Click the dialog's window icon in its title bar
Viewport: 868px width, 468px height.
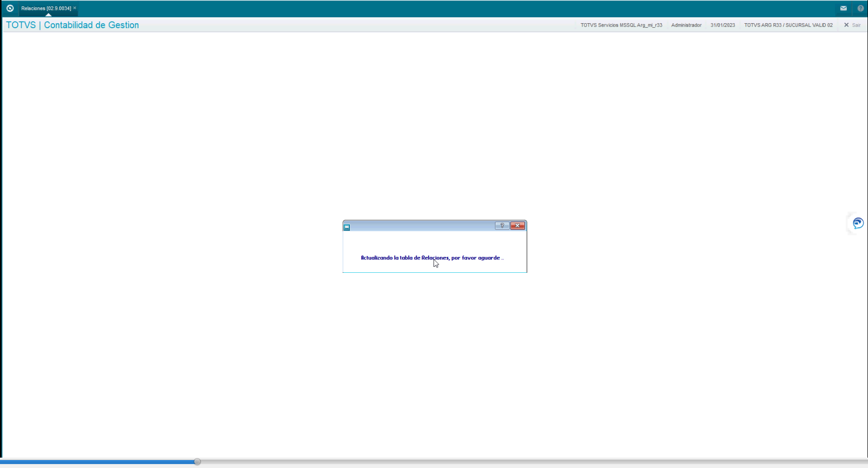347,227
